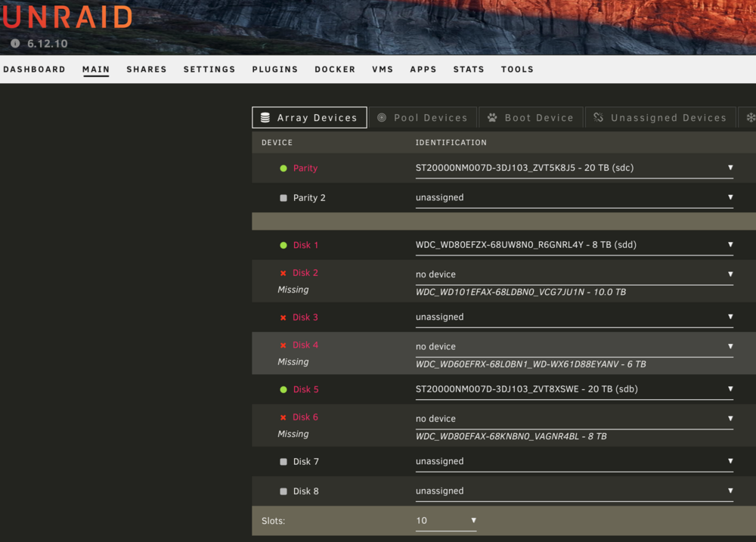Open the Disk 8 unassigned dropdown
This screenshot has width=756, height=542.
(x=575, y=491)
